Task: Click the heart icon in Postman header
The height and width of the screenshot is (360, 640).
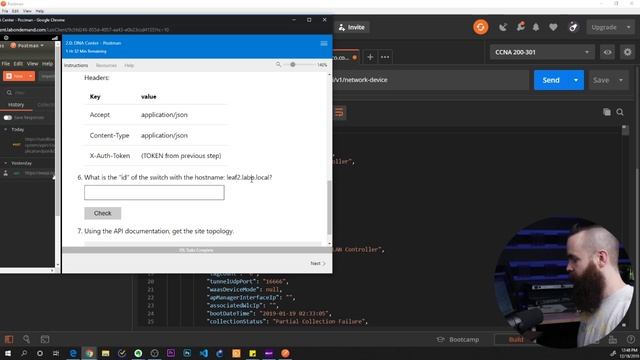Action: [553, 27]
